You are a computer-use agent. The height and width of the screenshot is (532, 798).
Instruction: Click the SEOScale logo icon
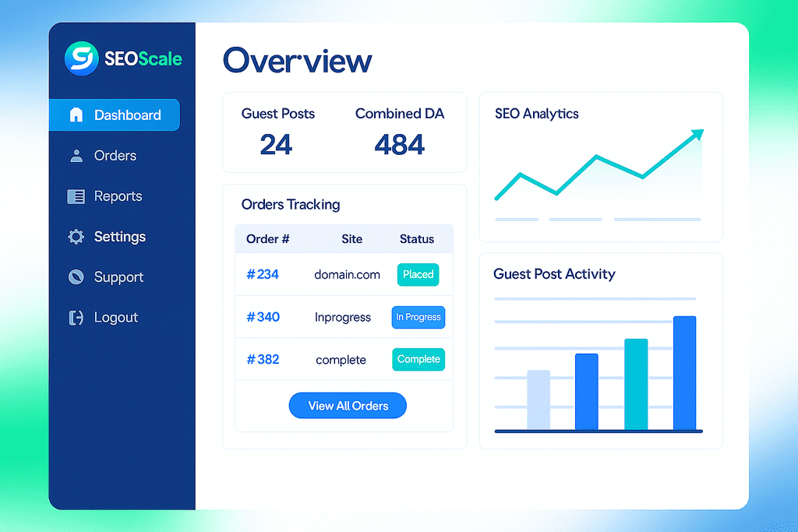[81, 58]
